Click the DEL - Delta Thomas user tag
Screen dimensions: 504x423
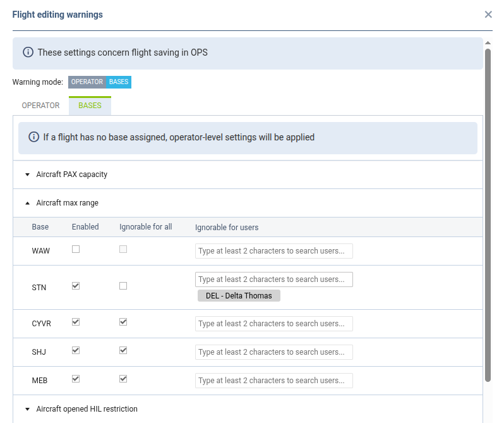point(239,296)
